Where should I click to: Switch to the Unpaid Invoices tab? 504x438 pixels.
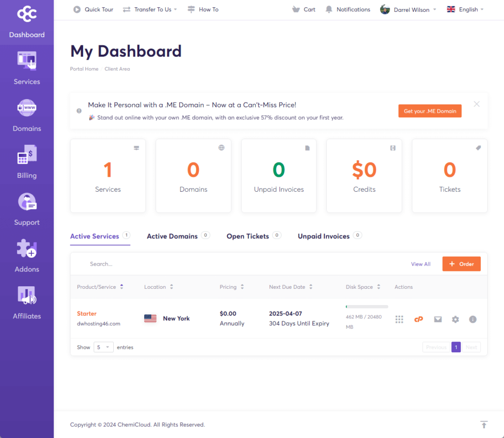324,236
